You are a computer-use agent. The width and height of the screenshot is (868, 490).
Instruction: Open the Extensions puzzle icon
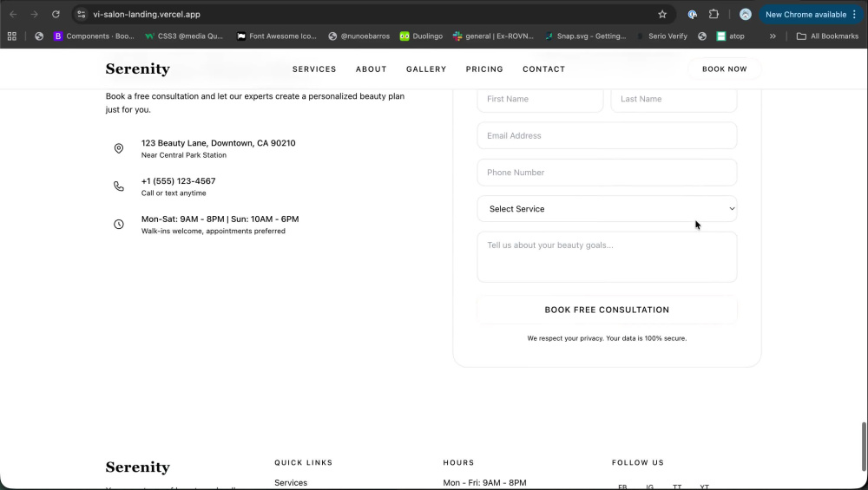[x=713, y=15]
